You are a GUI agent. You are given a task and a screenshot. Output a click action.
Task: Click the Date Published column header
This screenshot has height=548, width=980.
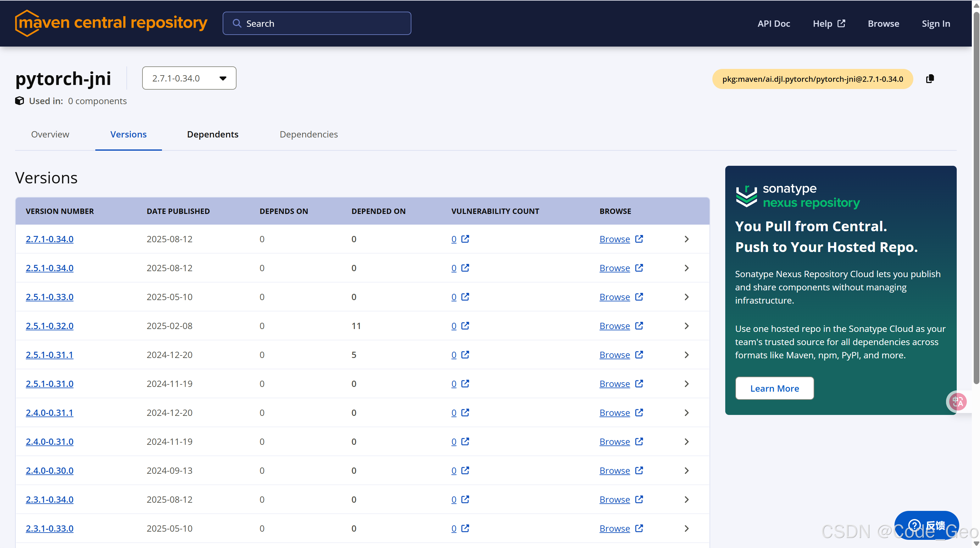tap(178, 211)
